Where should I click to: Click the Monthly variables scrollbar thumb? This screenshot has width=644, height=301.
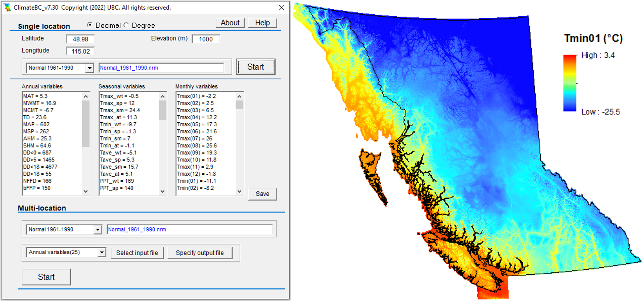tap(239, 105)
